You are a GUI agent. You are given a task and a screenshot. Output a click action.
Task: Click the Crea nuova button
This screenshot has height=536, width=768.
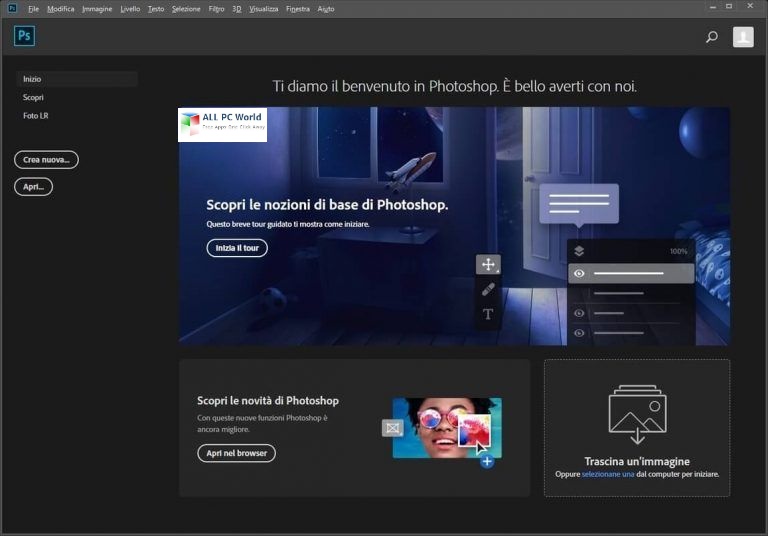coord(46,160)
